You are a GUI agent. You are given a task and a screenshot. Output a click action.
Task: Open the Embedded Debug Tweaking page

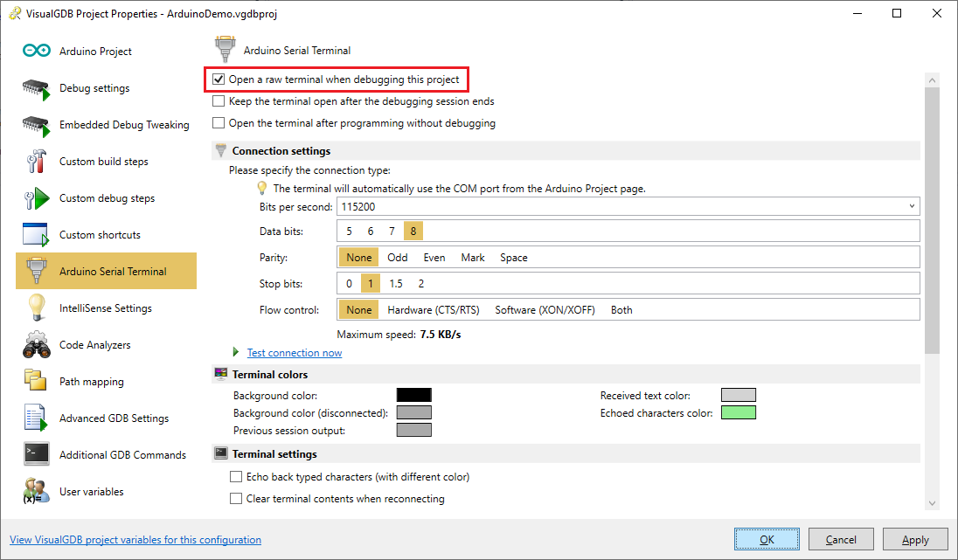click(107, 125)
